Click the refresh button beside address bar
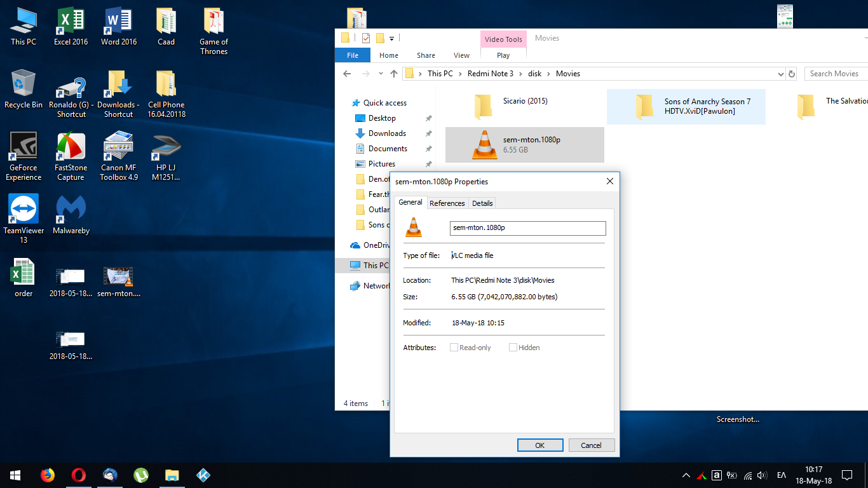 coord(792,74)
